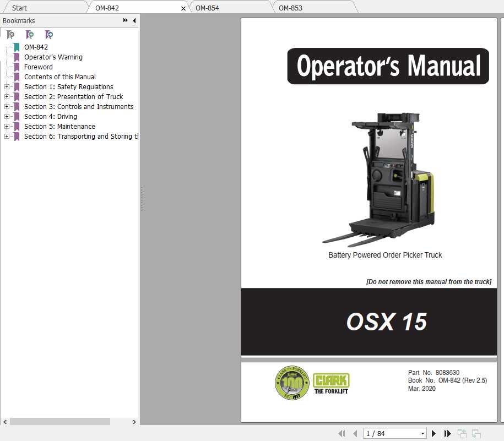Expand Section 2: Presentation of Truck node

click(x=7, y=97)
